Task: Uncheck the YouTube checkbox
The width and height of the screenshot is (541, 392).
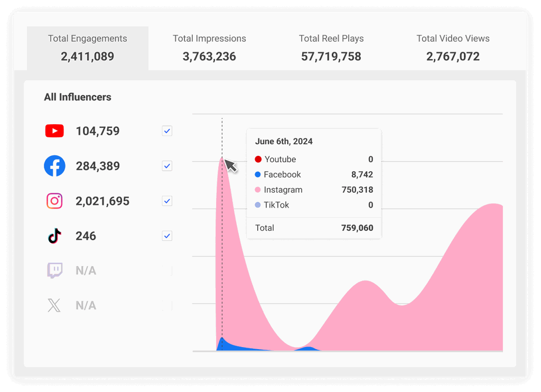Action: coord(167,131)
